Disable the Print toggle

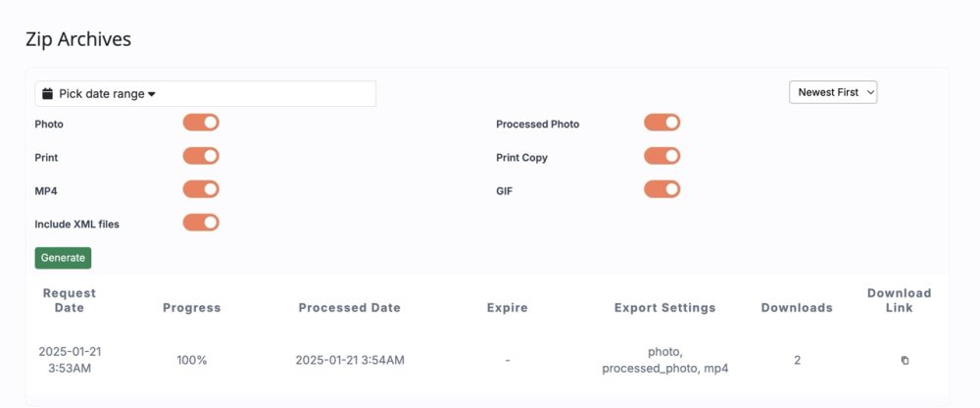[201, 156]
